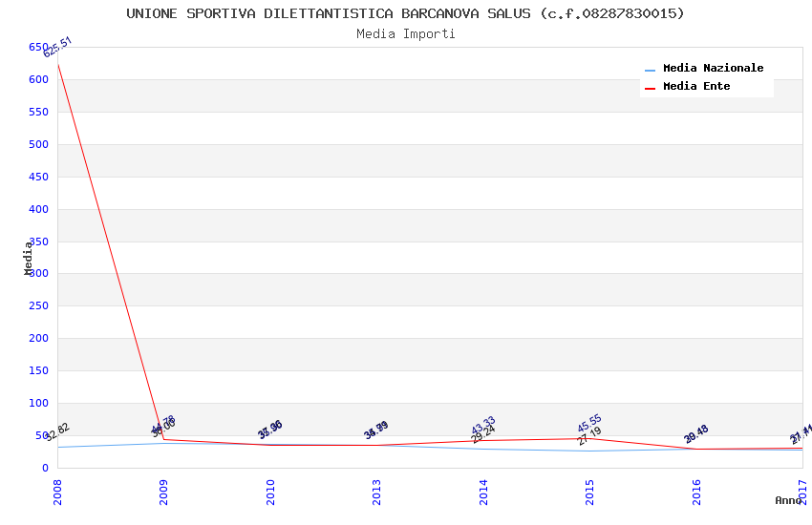The image size is (812, 525).
Task: Click the 250 y-axis tick label
Action: [39, 305]
